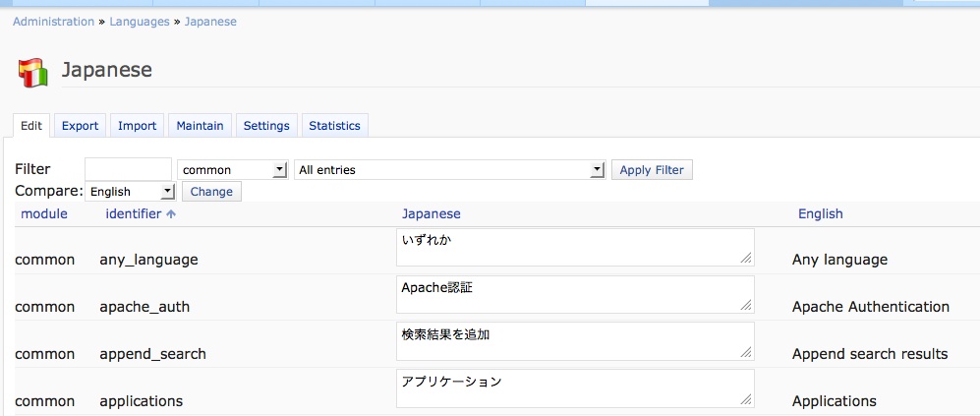The width and height of the screenshot is (980, 416).
Task: Click the Japanese language flag icon
Action: coord(33,72)
